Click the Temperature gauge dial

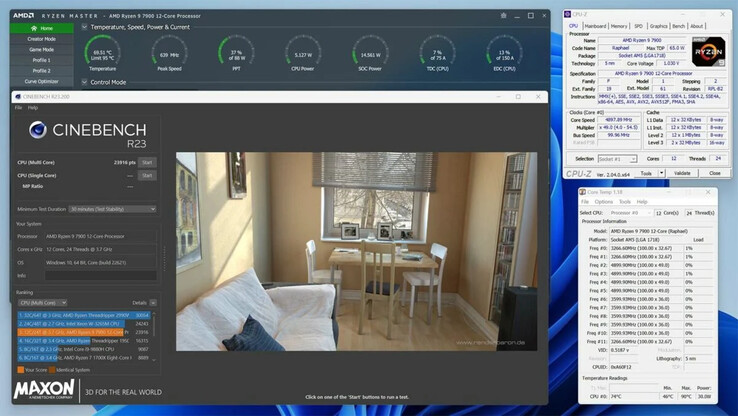pos(102,53)
